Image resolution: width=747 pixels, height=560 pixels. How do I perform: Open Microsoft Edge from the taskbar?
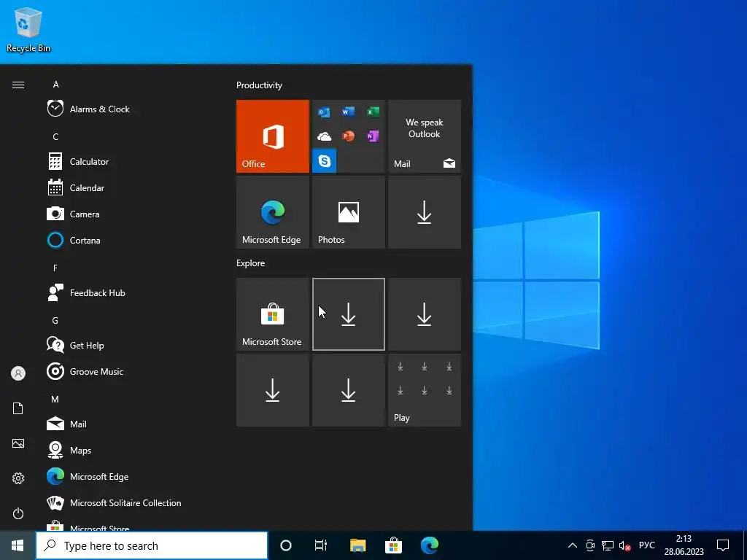coord(429,545)
